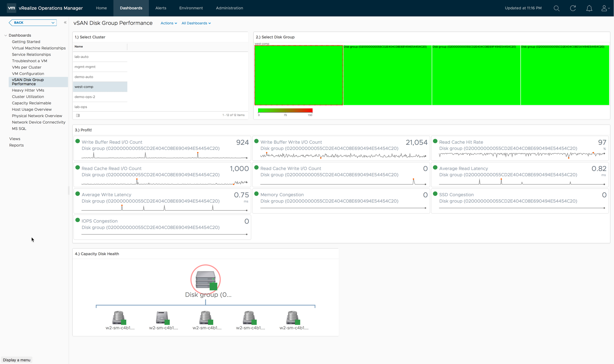Collapse the left navigation pane chevron
The image size is (614, 364).
65,22
